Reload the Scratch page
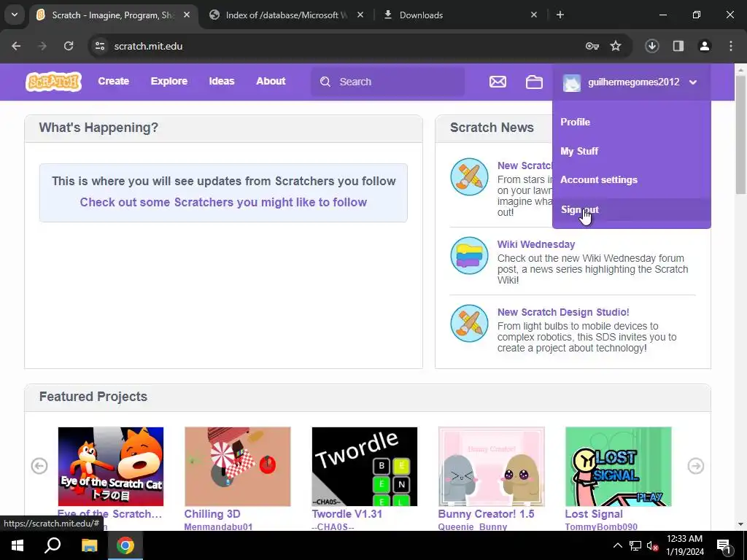747x560 pixels. (x=69, y=46)
